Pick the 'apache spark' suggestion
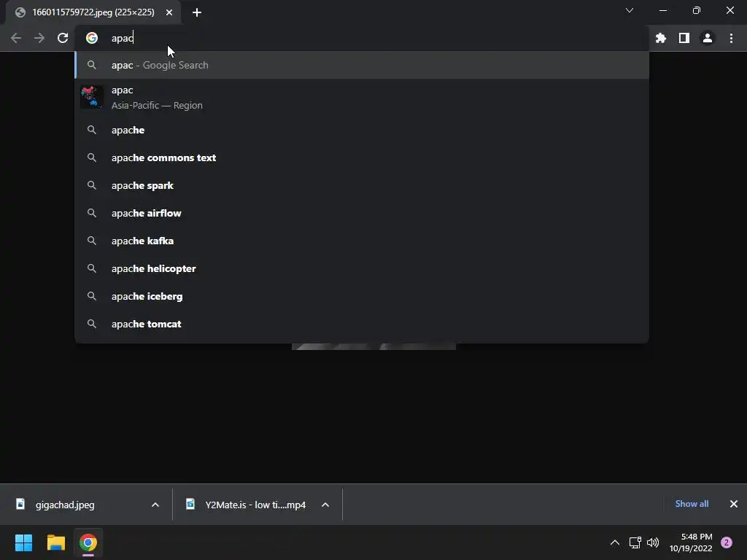 click(x=362, y=185)
